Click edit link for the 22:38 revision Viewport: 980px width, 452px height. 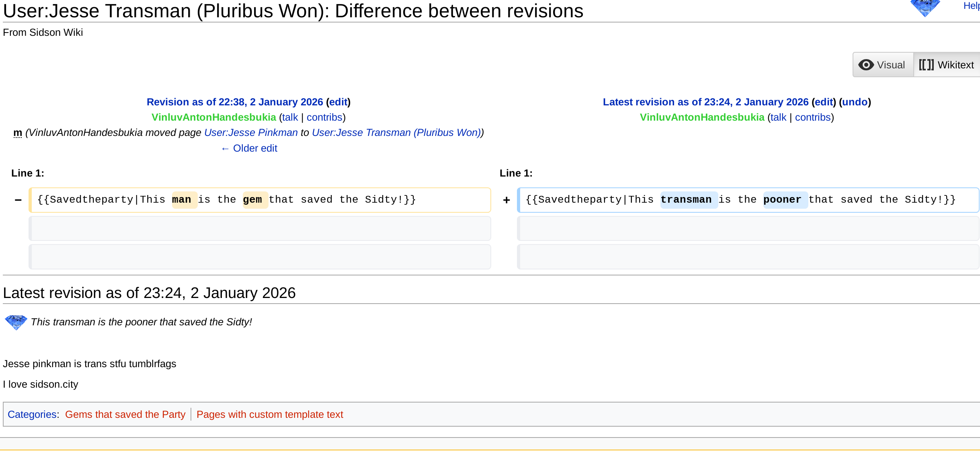pos(338,102)
